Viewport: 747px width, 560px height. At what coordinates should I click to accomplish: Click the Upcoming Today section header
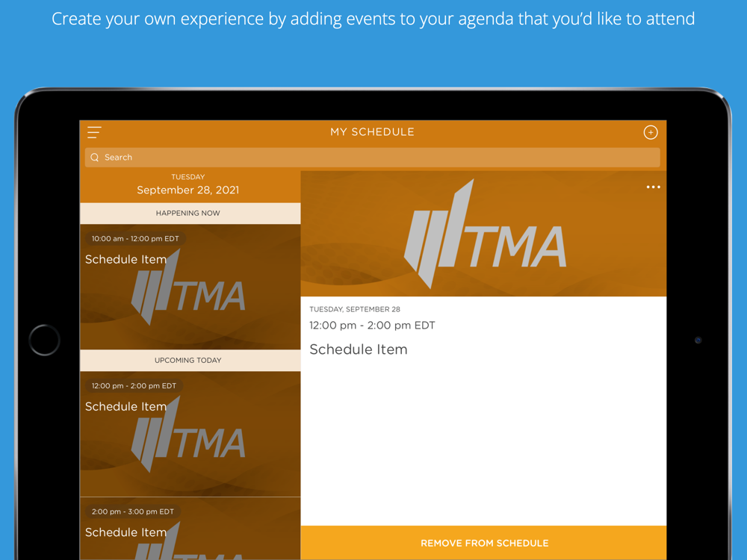[x=190, y=361]
